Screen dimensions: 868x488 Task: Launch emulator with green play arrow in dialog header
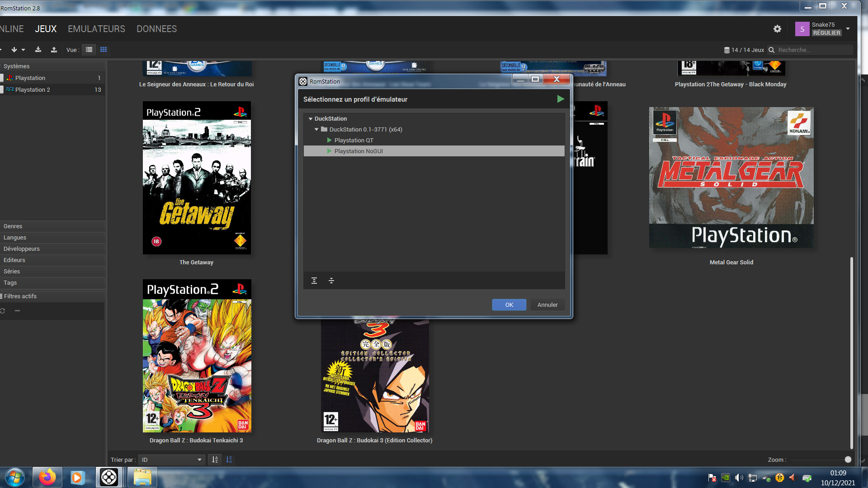tap(560, 99)
